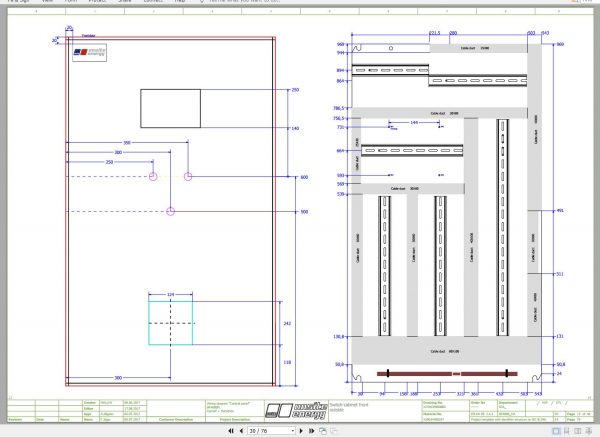Click the dimension value 250 above the left circle
The width and height of the screenshot is (600, 437).
tap(109, 162)
